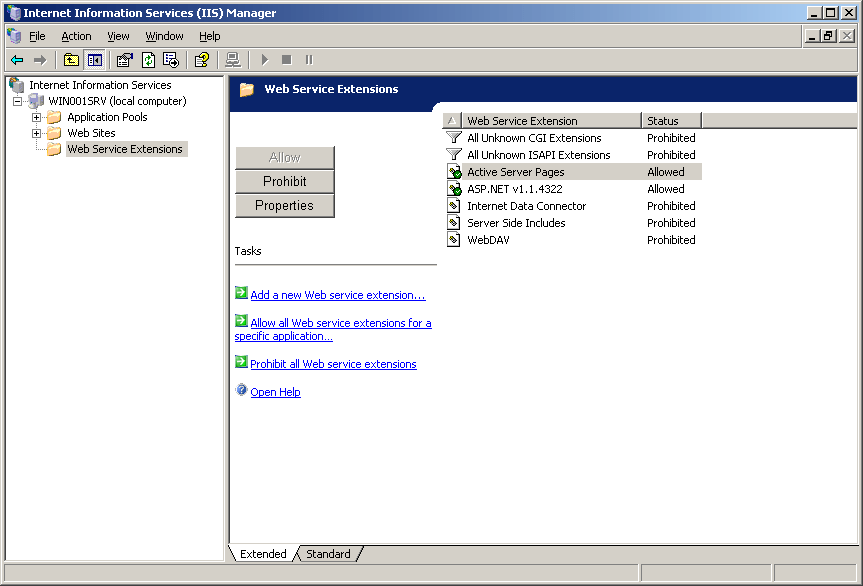Click the Export List toolbar icon
The height and width of the screenshot is (586, 863).
click(x=171, y=60)
